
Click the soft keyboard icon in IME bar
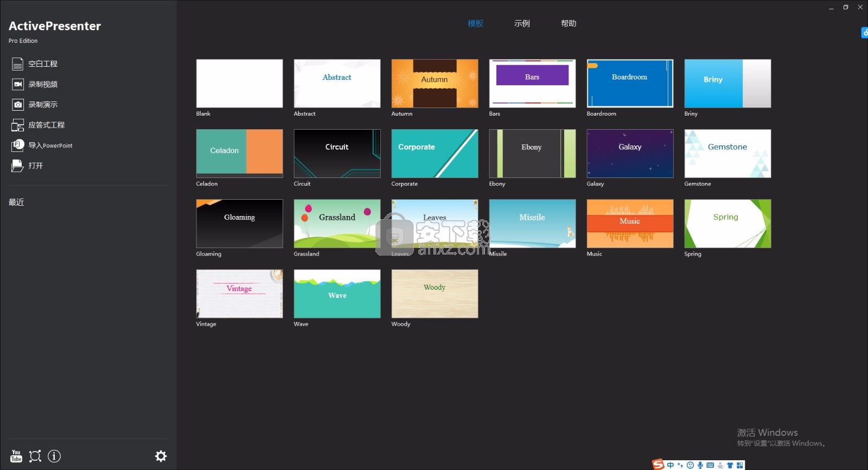710,465
